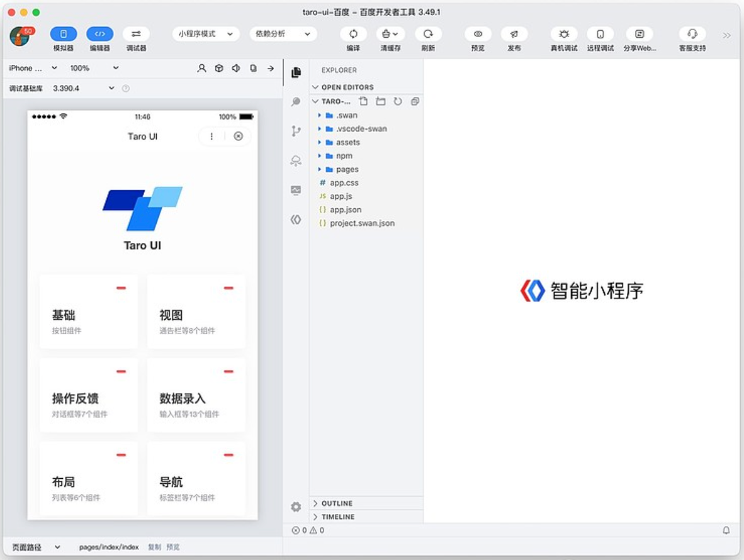Click the Refresh Explorer icon
Viewport: 744px width, 560px height.
coord(398,101)
